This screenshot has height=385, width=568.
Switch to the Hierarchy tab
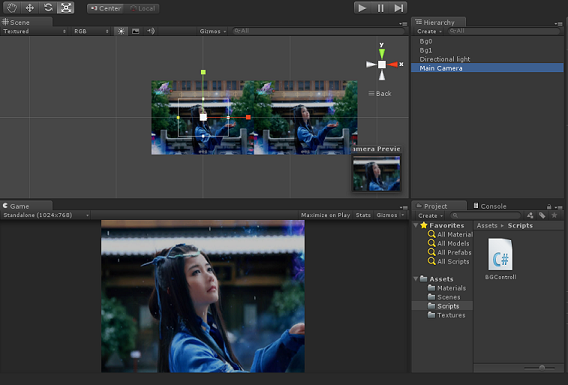438,22
